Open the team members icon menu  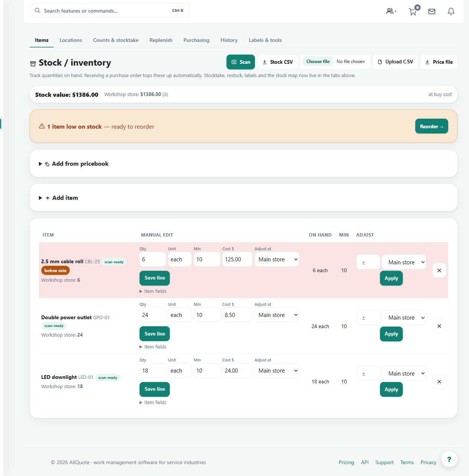391,11
